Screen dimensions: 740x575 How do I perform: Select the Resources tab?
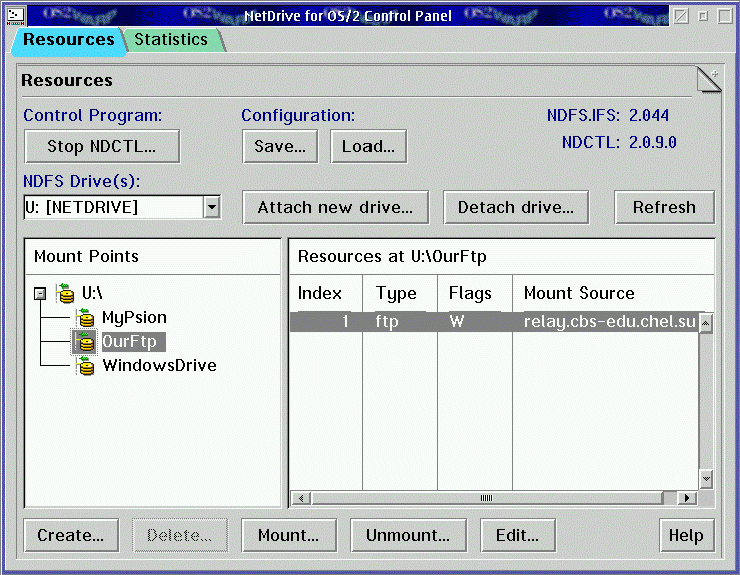69,40
